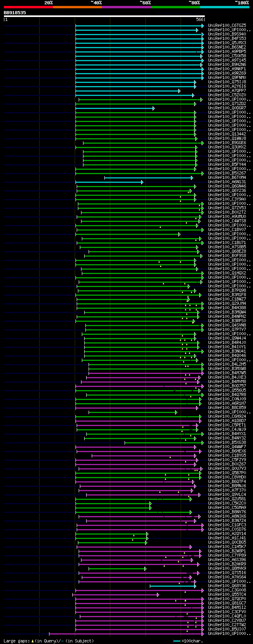Select the UniRef100_Q0U7V3 label
Image resolution: width=253 pixels, height=644 pixels.
[227, 468]
